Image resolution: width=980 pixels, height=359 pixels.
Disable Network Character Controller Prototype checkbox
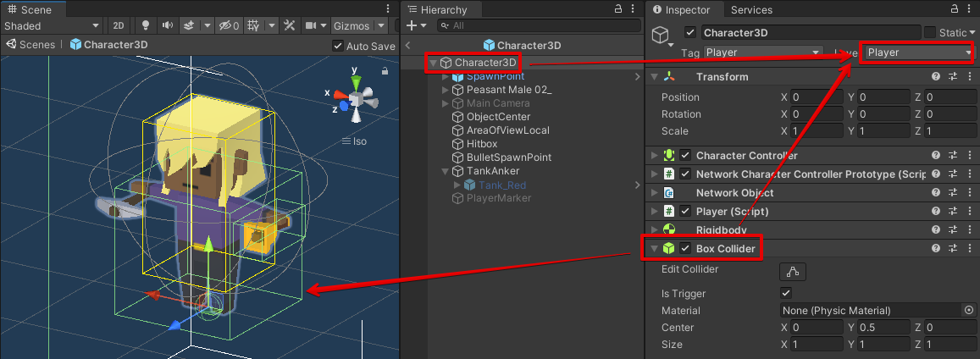click(685, 174)
